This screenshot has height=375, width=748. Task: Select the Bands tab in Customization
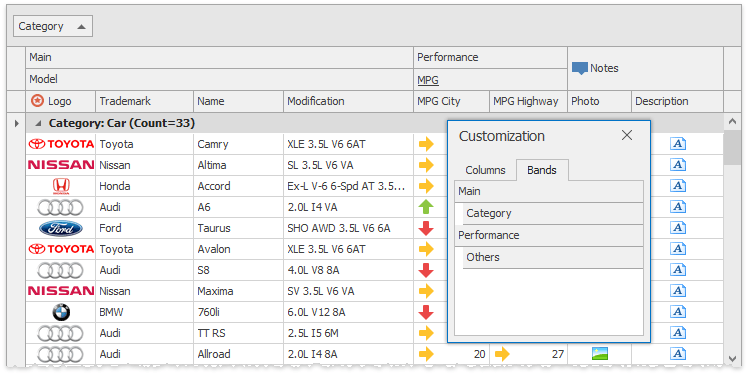point(542,170)
